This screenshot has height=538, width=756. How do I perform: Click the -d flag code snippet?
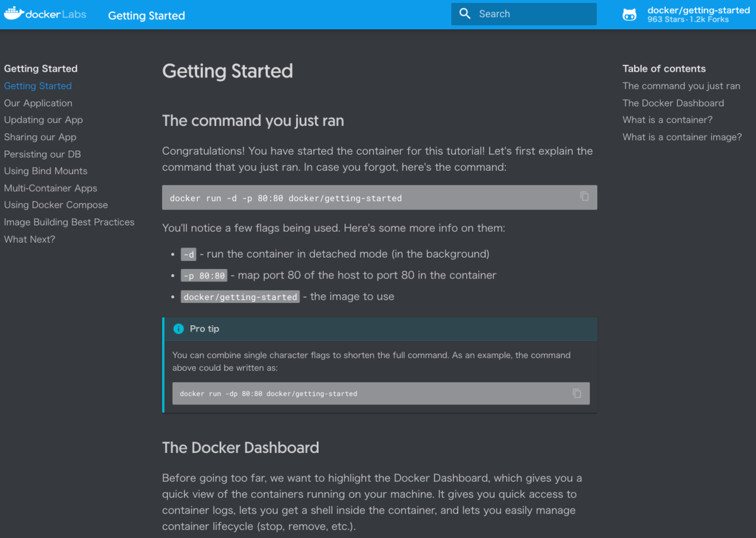(189, 255)
